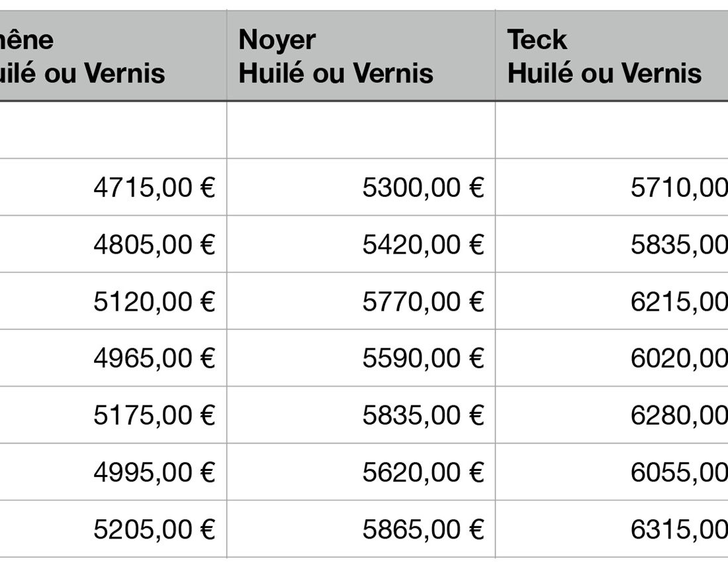
Task: Click the cell showing 5770,00 €
Action: (423, 301)
